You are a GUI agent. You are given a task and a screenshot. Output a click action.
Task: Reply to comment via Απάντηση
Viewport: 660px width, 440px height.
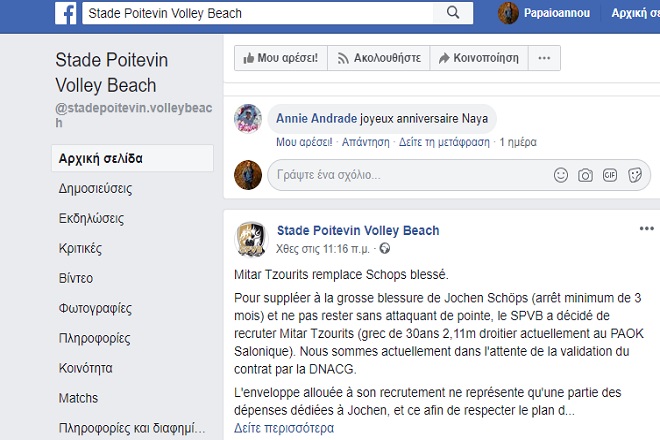pos(365,142)
